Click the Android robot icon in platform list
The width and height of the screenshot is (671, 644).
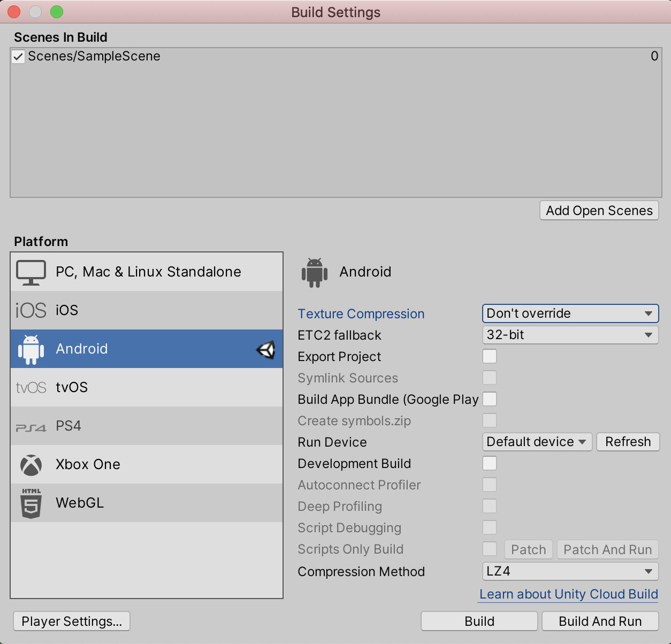[x=31, y=349]
